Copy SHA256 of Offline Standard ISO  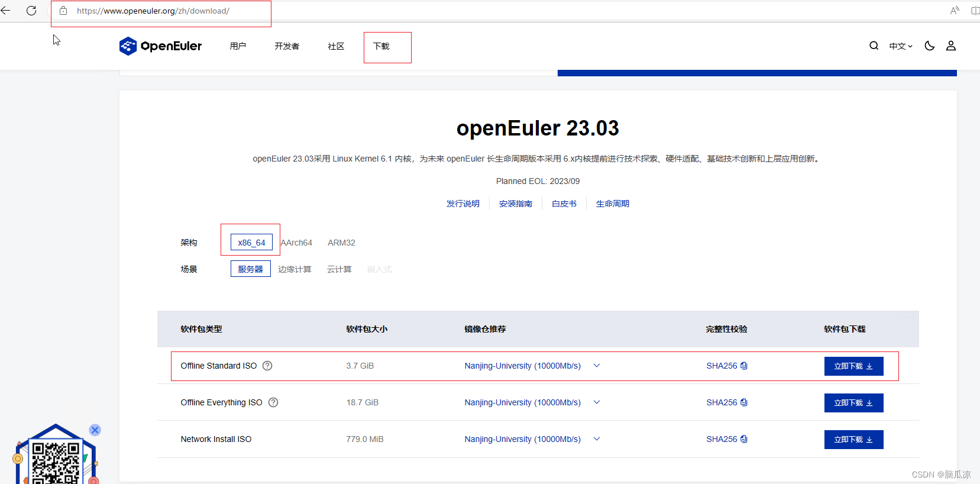(x=744, y=366)
